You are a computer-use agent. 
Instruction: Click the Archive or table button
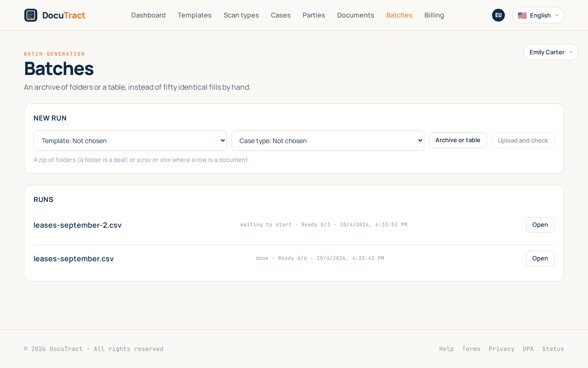458,140
